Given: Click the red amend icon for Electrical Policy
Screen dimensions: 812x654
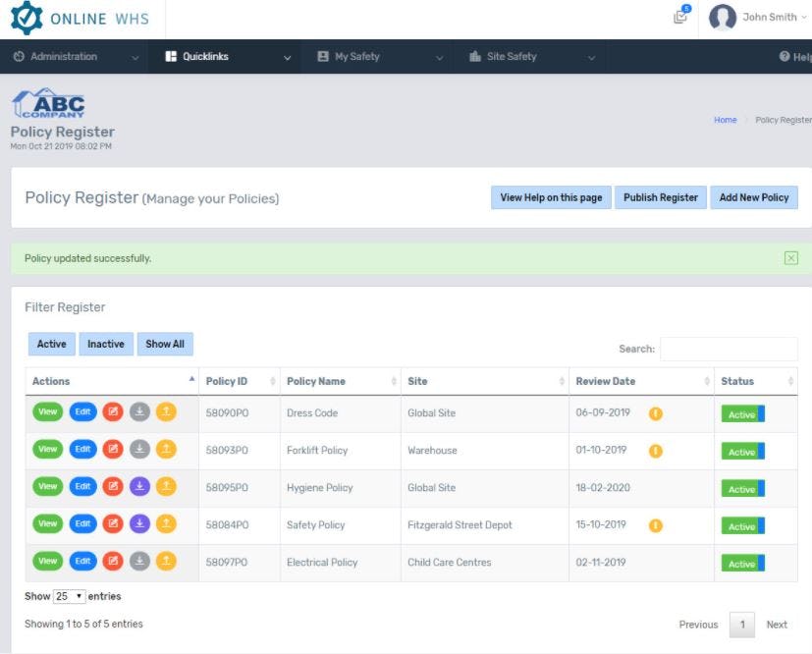Looking at the screenshot, I should pos(111,561).
